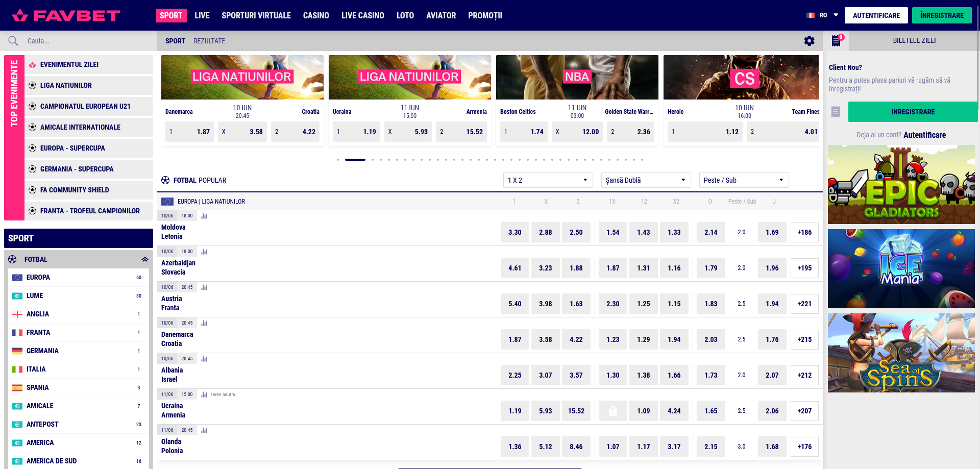Expand more markets +186 for Moldova Letonia
Screen dimensions: 980x469
pos(804,232)
